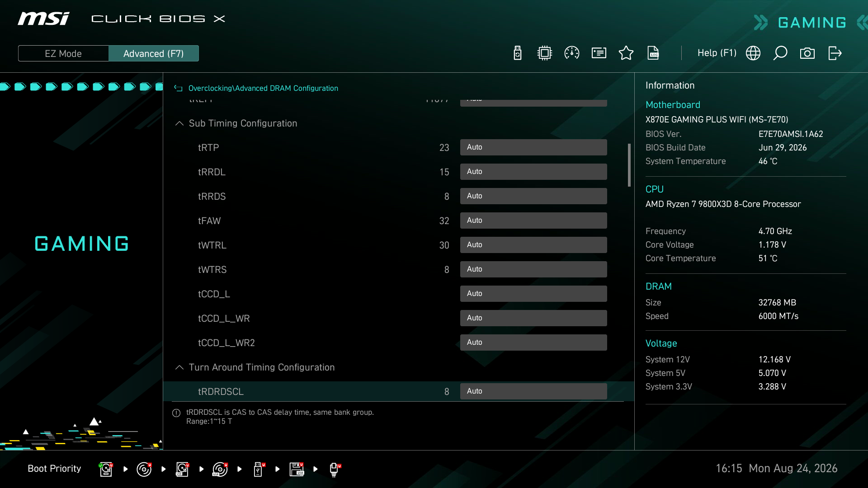Click the Boot Priority label
The width and height of the screenshot is (868, 488).
(x=54, y=469)
